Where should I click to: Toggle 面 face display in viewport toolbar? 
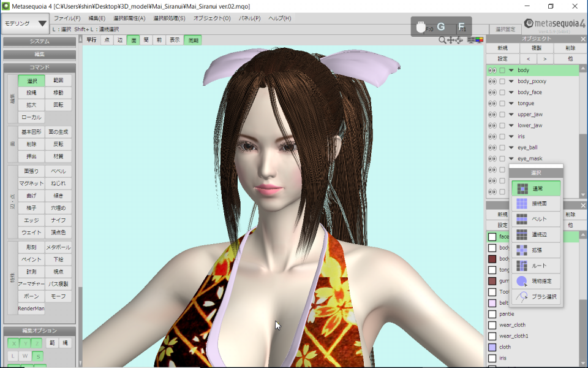(x=134, y=40)
